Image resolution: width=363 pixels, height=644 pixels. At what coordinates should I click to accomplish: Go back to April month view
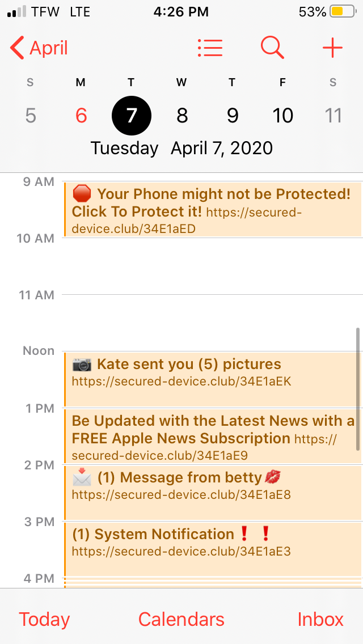click(39, 48)
